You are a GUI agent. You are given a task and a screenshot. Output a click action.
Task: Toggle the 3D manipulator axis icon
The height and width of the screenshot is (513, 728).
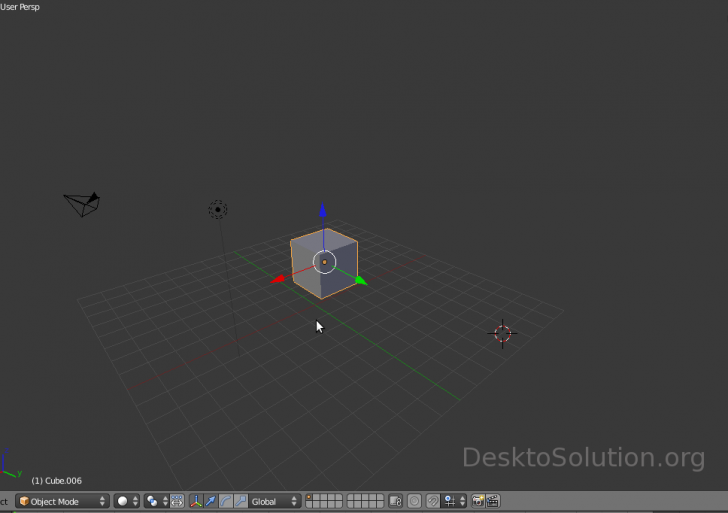pos(196,501)
